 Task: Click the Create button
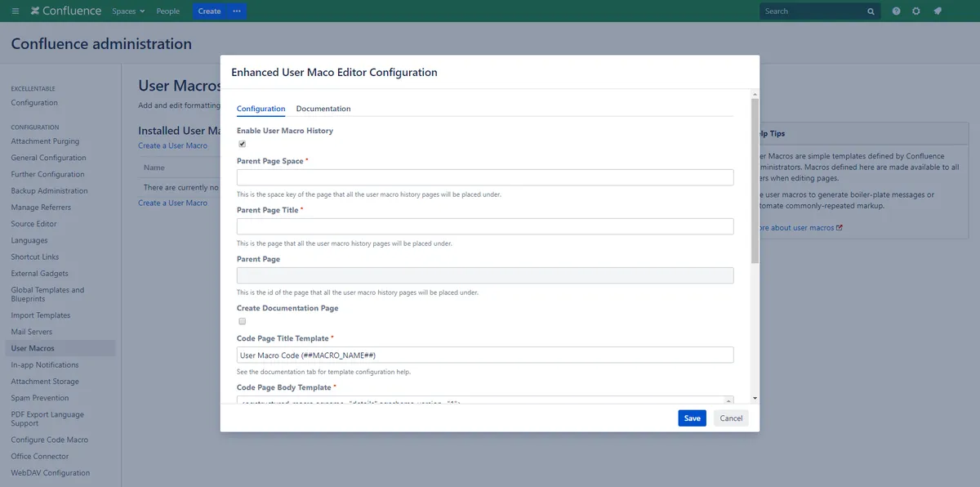[210, 11]
